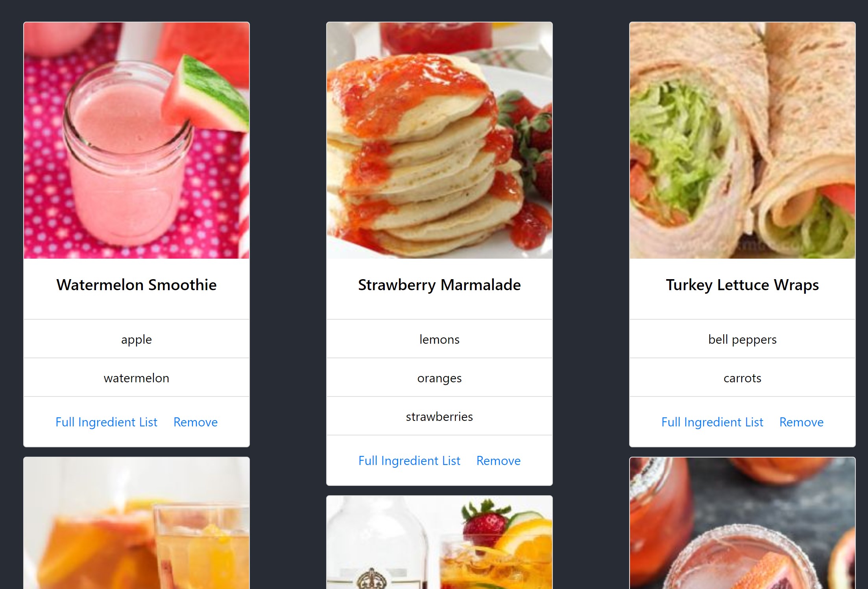This screenshot has width=868, height=589.
Task: Click the oranges ingredient row
Action: point(440,378)
